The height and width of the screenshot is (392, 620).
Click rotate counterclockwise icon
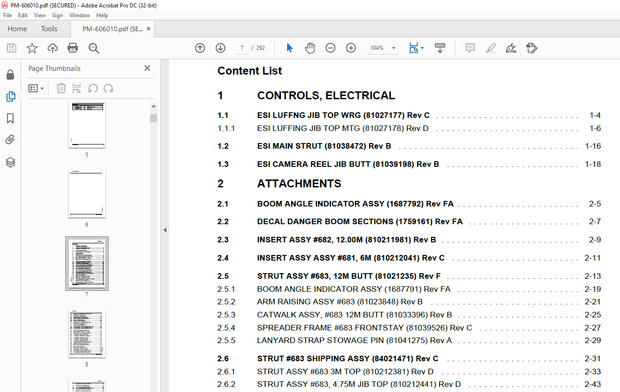(x=93, y=88)
